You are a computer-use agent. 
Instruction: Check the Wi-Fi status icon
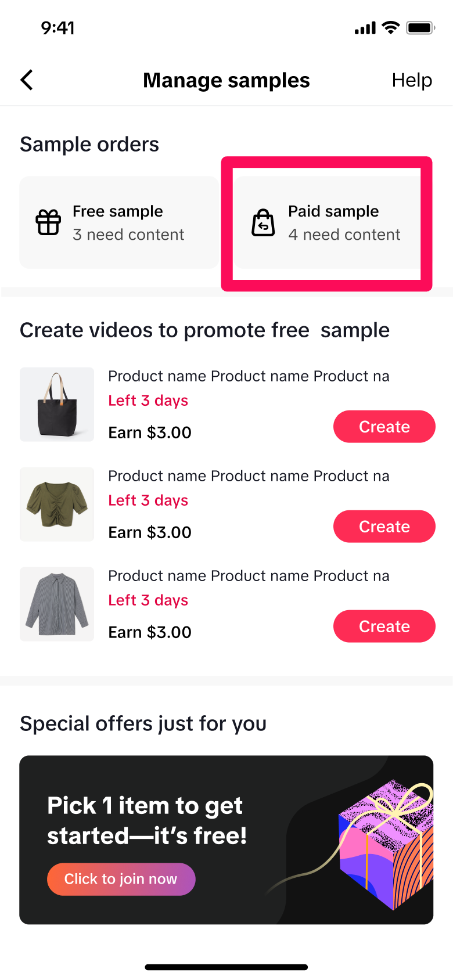tap(391, 27)
